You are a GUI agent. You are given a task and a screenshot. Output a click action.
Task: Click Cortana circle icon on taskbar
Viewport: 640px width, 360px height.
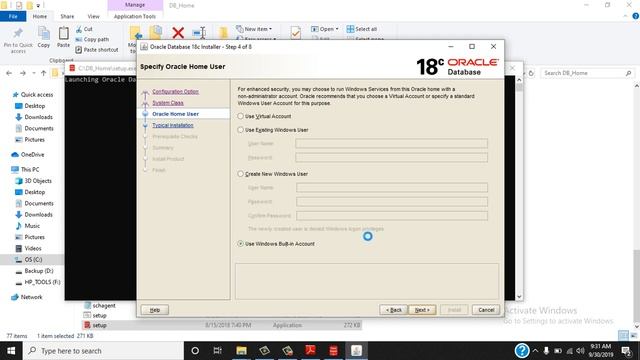click(195, 351)
